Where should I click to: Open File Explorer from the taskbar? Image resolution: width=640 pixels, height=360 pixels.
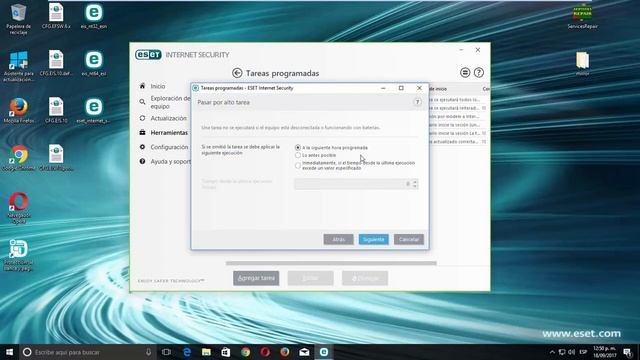coord(206,352)
